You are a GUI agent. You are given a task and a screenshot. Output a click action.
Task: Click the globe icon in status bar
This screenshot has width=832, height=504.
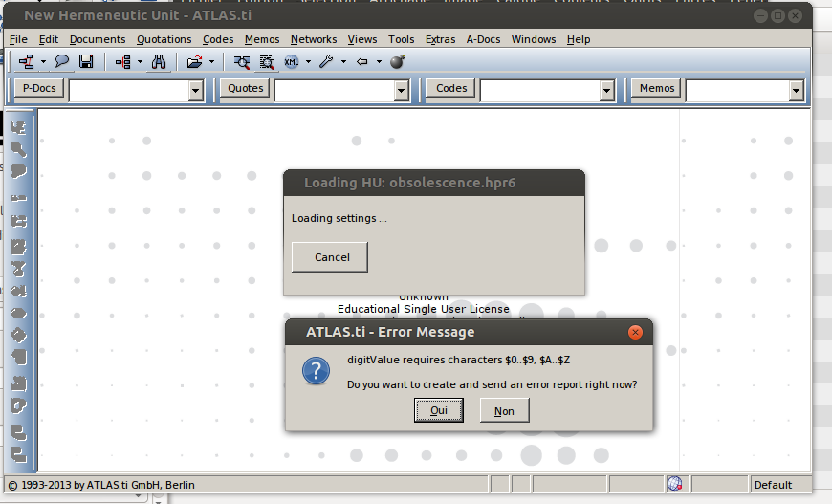pos(674,484)
